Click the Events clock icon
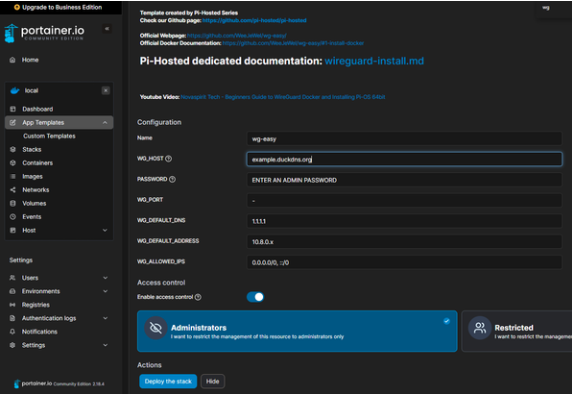The image size is (572, 394). coord(13,217)
